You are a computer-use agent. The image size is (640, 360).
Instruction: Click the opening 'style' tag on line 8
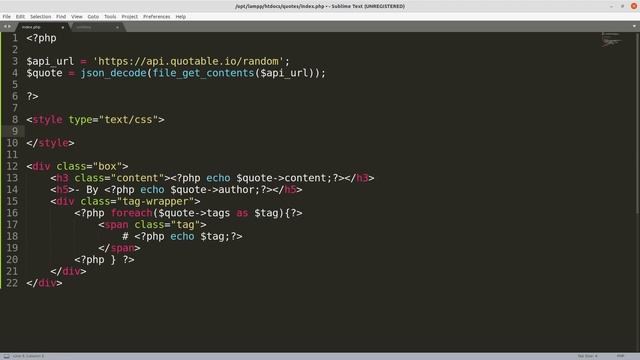pos(47,120)
